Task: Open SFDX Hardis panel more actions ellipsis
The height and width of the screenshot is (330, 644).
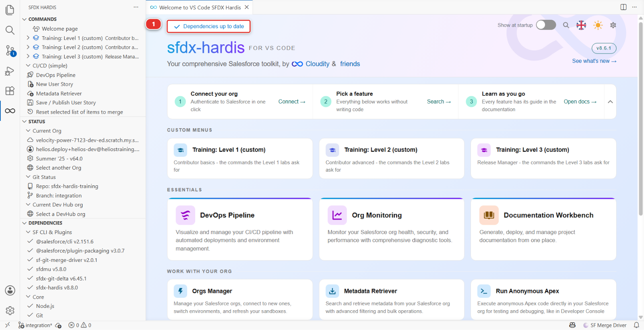Action: (x=136, y=7)
